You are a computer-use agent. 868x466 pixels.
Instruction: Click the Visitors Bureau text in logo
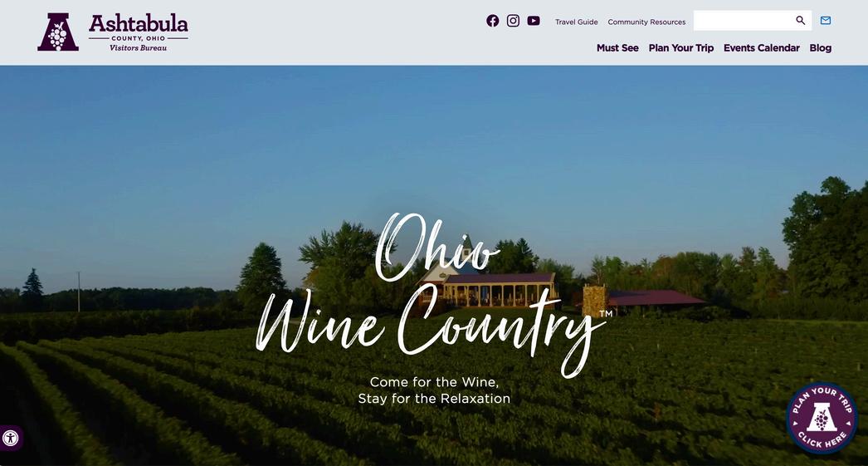click(x=138, y=48)
